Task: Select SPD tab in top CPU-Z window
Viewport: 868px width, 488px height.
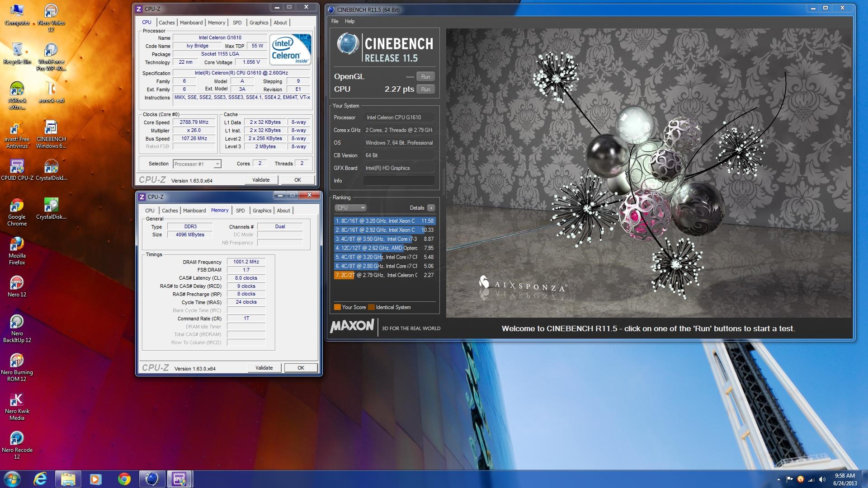Action: pyautogui.click(x=237, y=23)
